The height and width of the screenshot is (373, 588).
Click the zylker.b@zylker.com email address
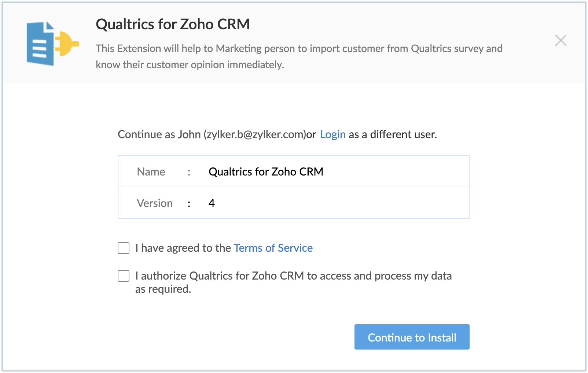coord(255,134)
